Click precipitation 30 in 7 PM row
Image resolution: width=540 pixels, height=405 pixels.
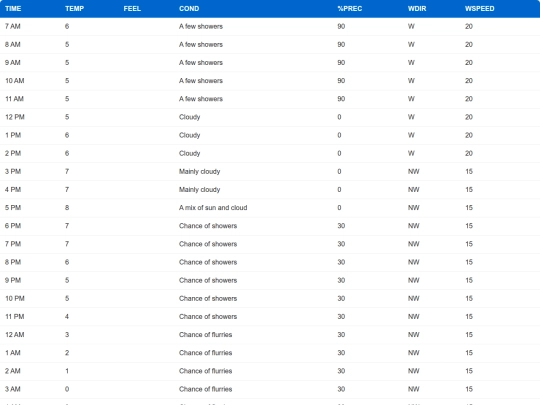341,244
